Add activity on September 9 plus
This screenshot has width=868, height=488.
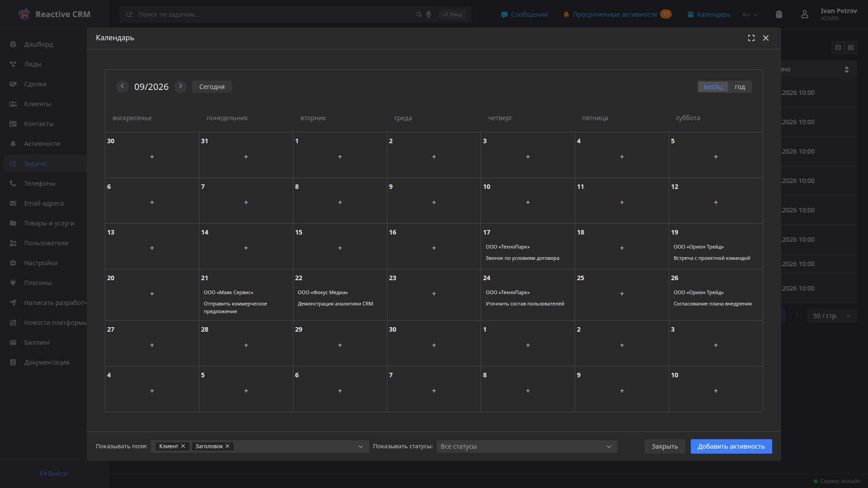click(x=434, y=202)
